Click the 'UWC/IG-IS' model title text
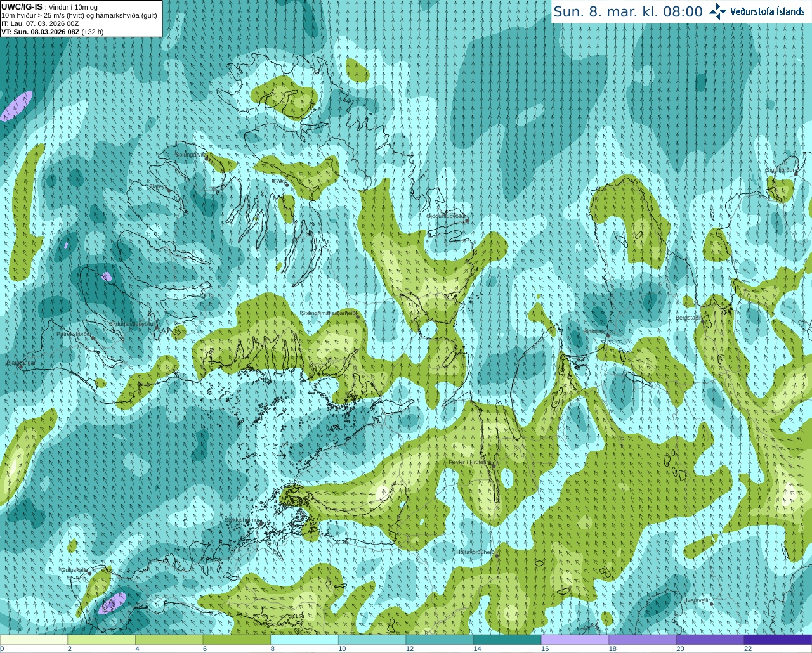This screenshot has height=653, width=812. (22, 6)
